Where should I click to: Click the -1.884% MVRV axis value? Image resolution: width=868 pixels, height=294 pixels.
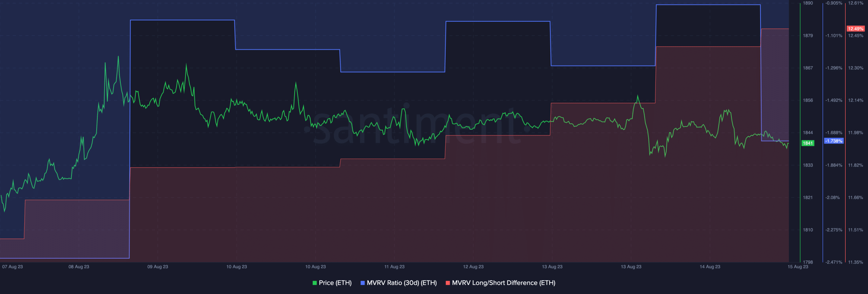coord(834,165)
